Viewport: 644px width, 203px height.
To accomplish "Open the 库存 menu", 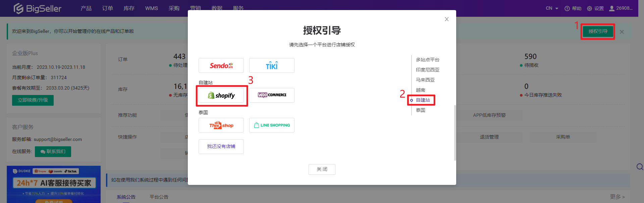I will [129, 8].
